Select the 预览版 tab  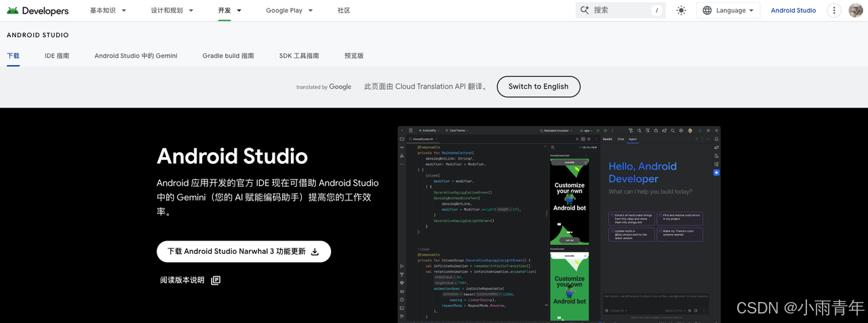354,56
